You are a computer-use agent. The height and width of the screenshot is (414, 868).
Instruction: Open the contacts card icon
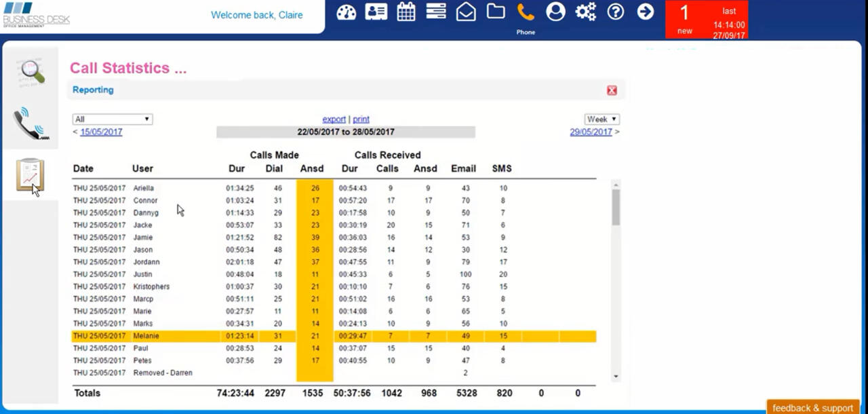(x=376, y=12)
